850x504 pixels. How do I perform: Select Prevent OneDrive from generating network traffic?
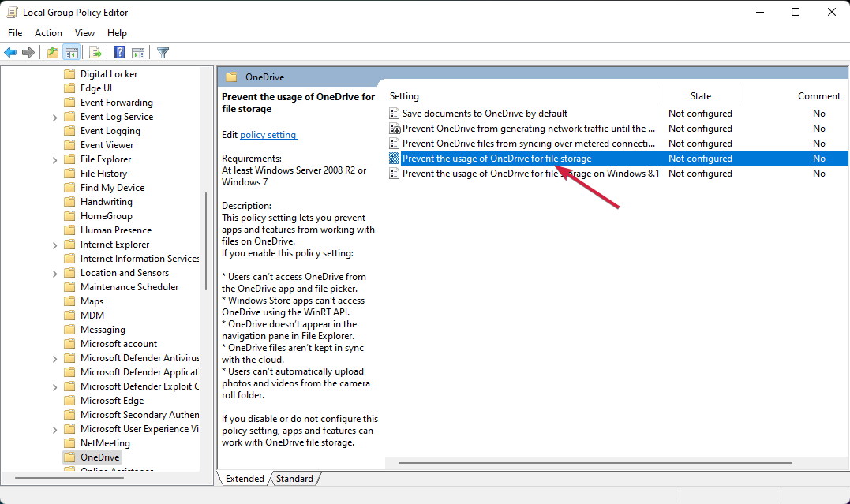529,129
